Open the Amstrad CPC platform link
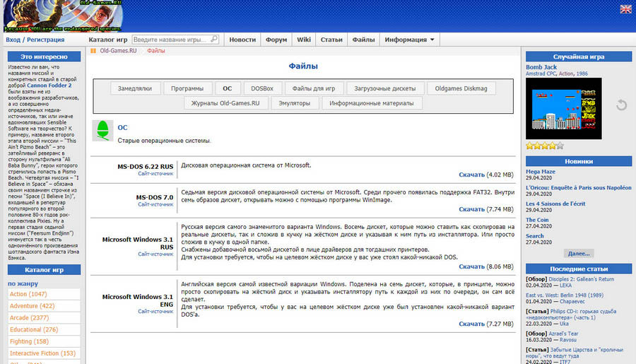This screenshot has height=364, width=636. 541,74
